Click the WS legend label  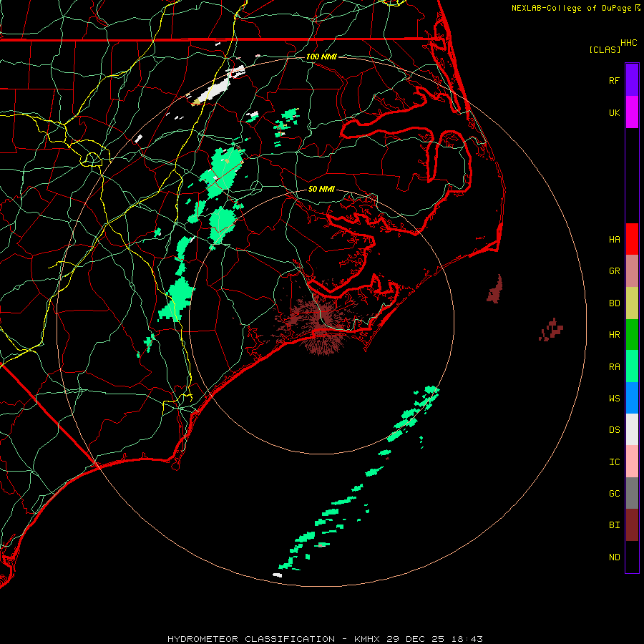tap(614, 399)
